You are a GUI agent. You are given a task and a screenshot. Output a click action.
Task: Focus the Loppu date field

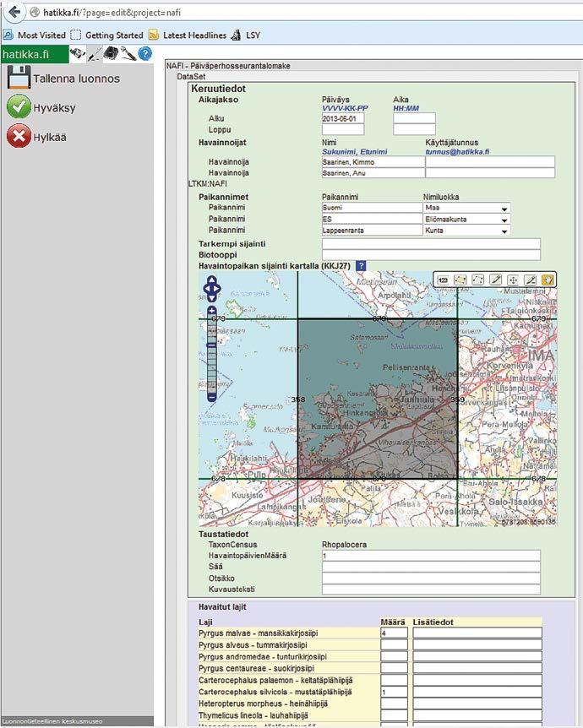[343, 129]
